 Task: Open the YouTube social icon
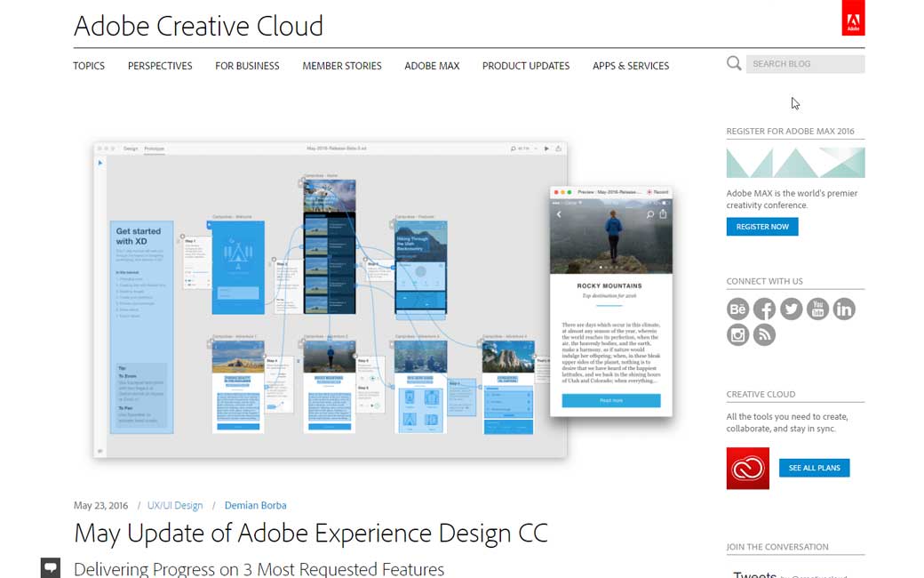point(817,309)
